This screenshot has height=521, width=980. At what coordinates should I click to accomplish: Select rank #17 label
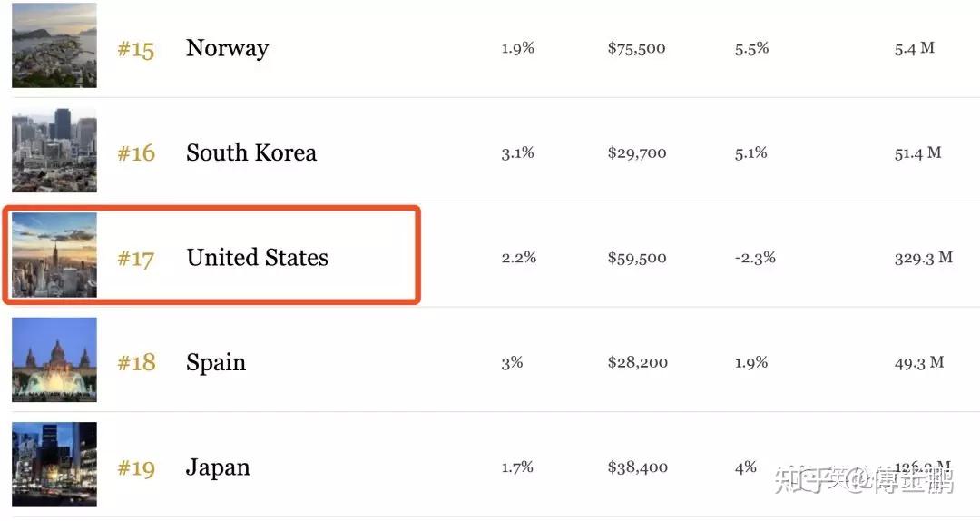point(135,259)
